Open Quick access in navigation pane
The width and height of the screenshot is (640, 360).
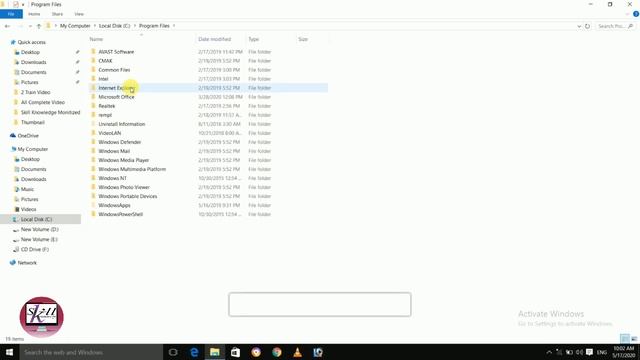(x=31, y=42)
